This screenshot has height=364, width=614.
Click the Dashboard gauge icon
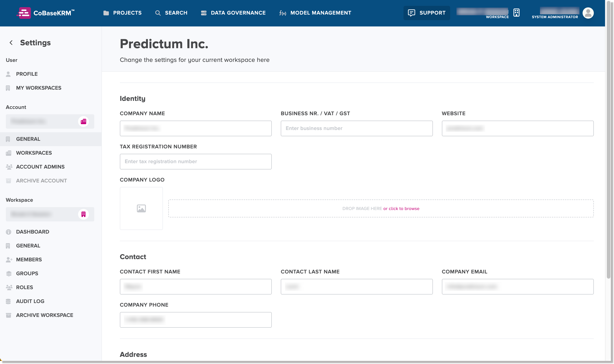[9, 232]
